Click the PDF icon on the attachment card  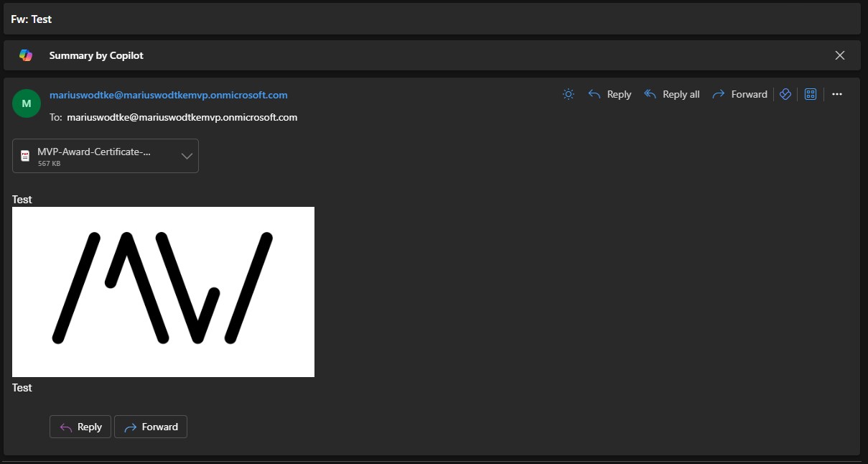pos(26,155)
